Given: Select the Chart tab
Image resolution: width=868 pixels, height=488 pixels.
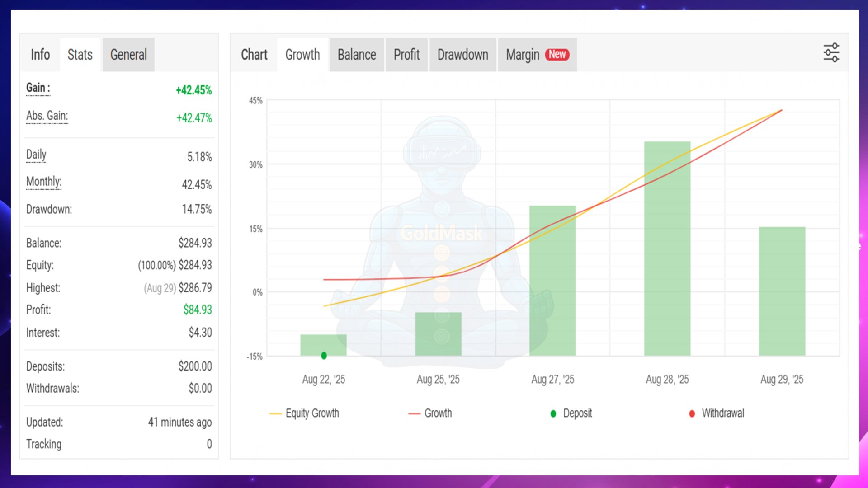Looking at the screenshot, I should click(x=254, y=55).
